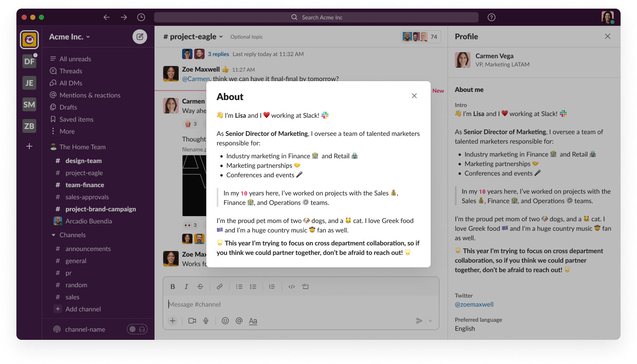Collapse the Channels section

(x=54, y=235)
